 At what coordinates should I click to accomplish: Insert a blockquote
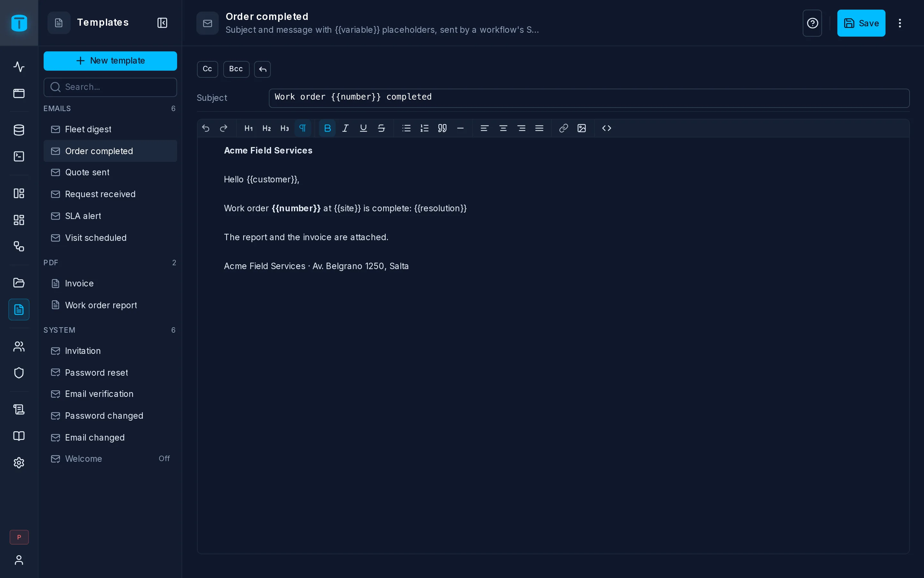pos(442,128)
